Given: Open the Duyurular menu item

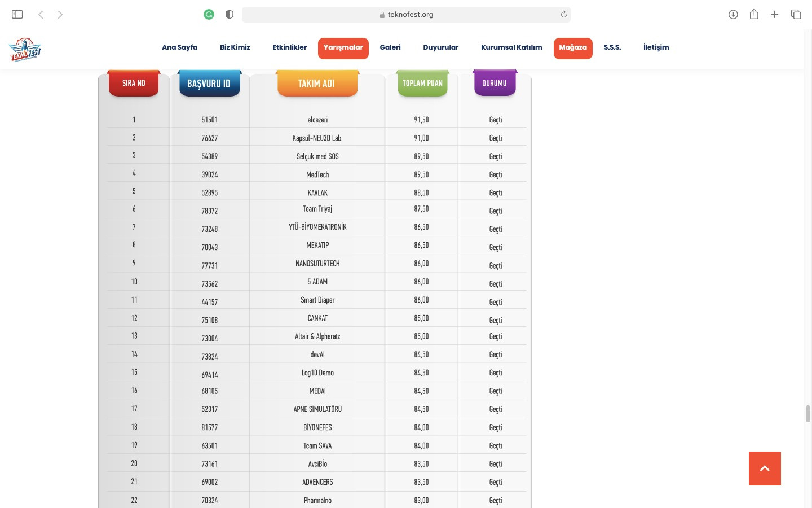Looking at the screenshot, I should [x=440, y=47].
